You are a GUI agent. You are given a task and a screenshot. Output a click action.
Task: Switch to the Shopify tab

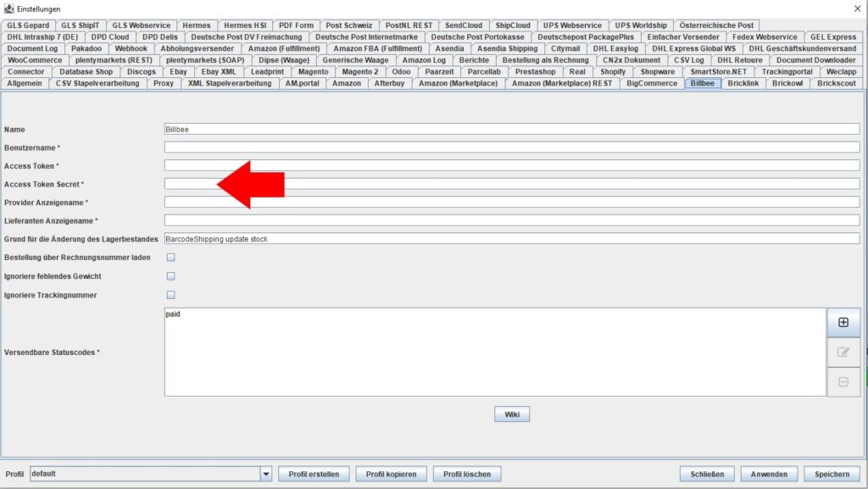[613, 72]
